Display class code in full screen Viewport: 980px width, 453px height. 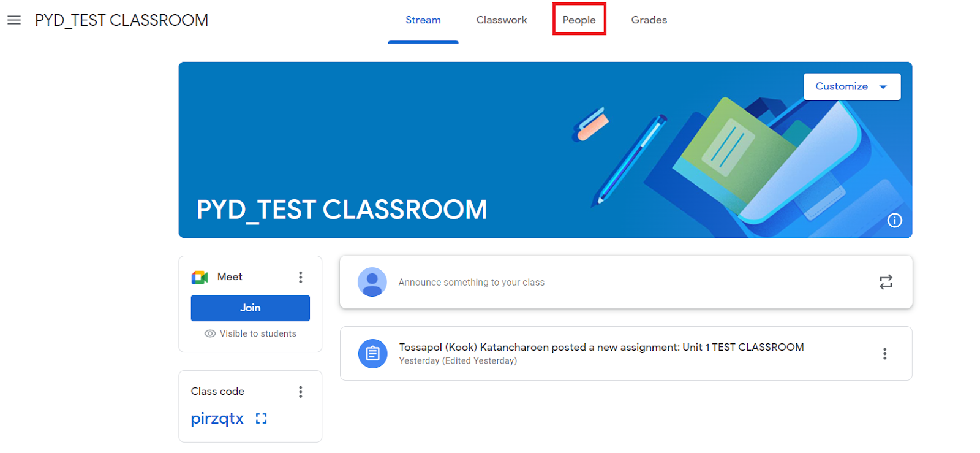[262, 419]
